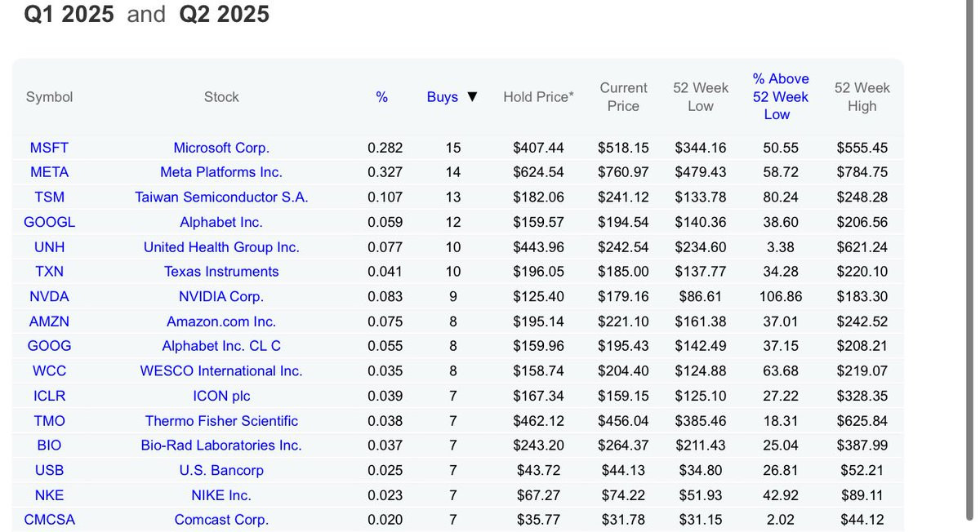Click the Hold Price* column header
This screenshot has height=532, width=980.
538,97
